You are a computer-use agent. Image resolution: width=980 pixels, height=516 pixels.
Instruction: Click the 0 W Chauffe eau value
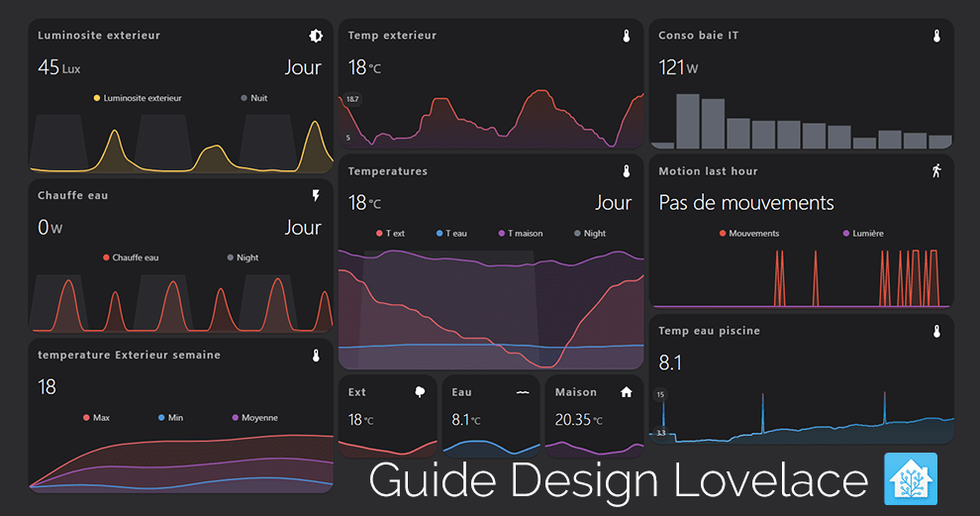pos(50,228)
